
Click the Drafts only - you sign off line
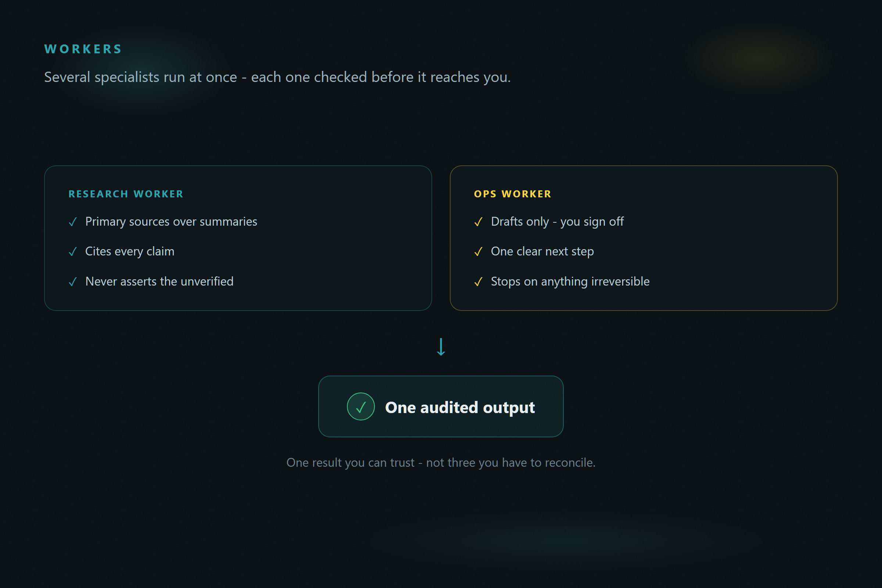(x=557, y=222)
